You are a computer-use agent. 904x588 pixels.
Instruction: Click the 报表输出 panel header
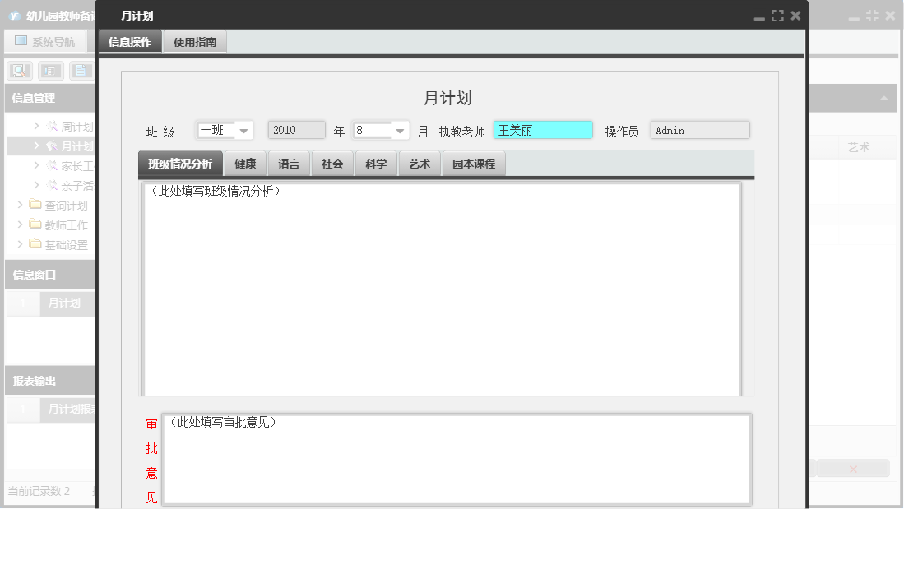coord(50,381)
